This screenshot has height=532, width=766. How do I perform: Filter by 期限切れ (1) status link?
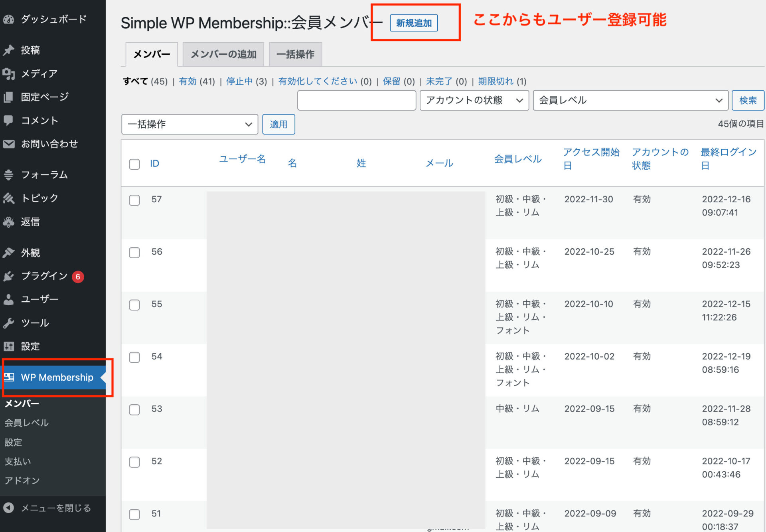[502, 81]
